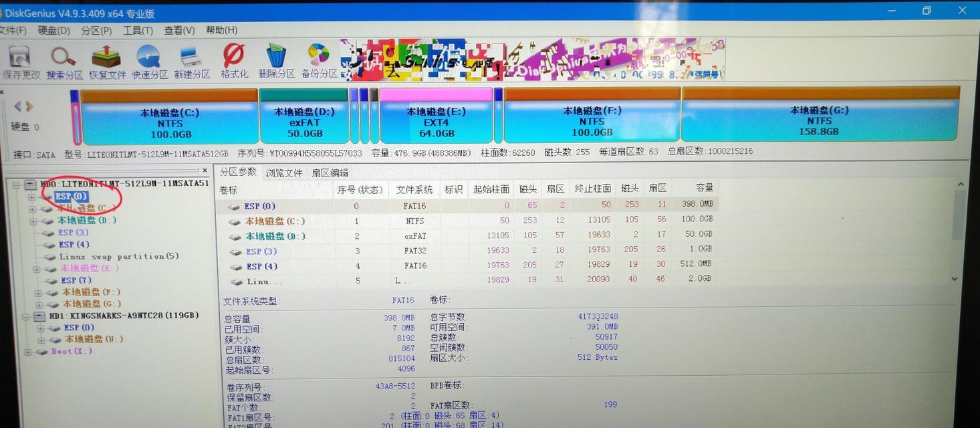Open the 帮助(H) menu
The height and width of the screenshot is (428, 980).
[x=221, y=30]
